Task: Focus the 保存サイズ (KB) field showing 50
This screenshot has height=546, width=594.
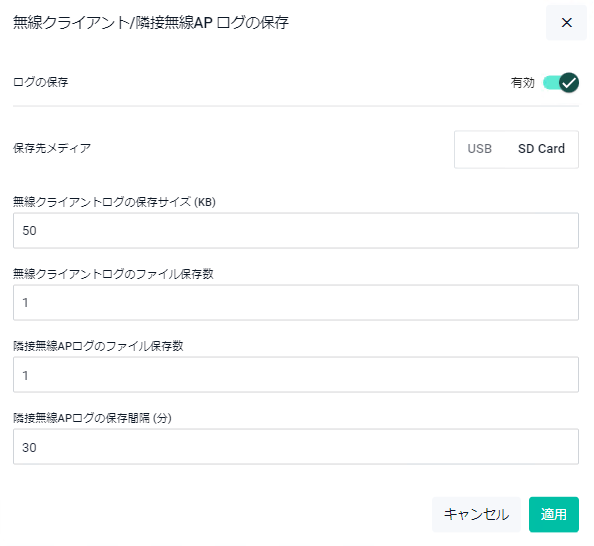Action: coord(296,230)
